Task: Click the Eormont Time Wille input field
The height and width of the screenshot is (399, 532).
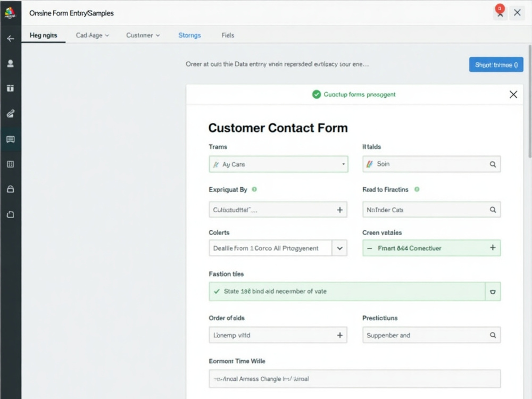Action: click(x=354, y=379)
